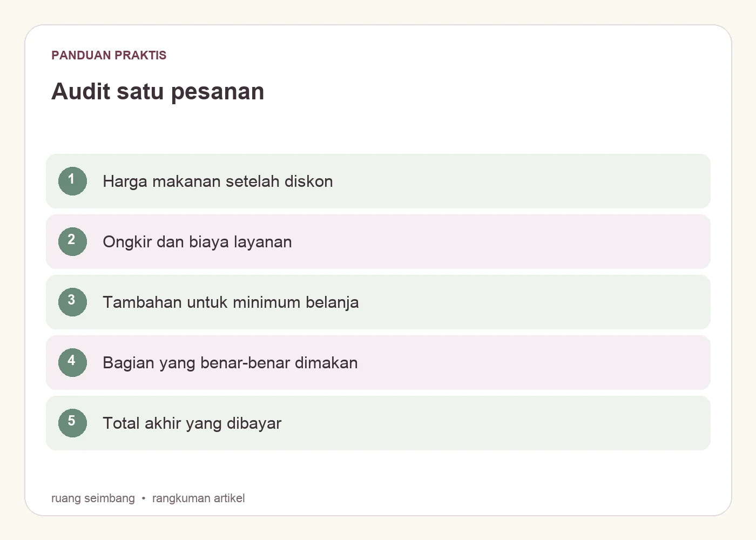Viewport: 756px width, 540px height.
Task: Click step number 4 badge
Action: [x=72, y=362]
